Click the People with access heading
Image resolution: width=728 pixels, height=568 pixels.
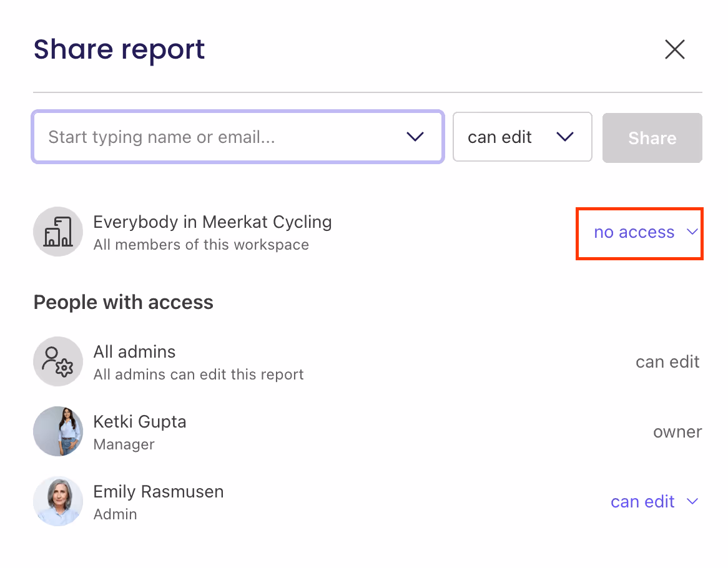click(x=124, y=302)
